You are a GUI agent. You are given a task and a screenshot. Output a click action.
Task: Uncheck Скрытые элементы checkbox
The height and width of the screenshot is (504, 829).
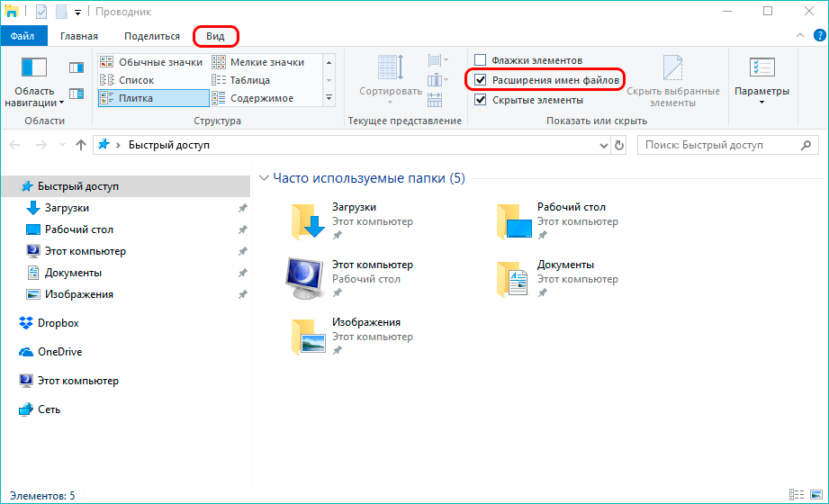480,99
